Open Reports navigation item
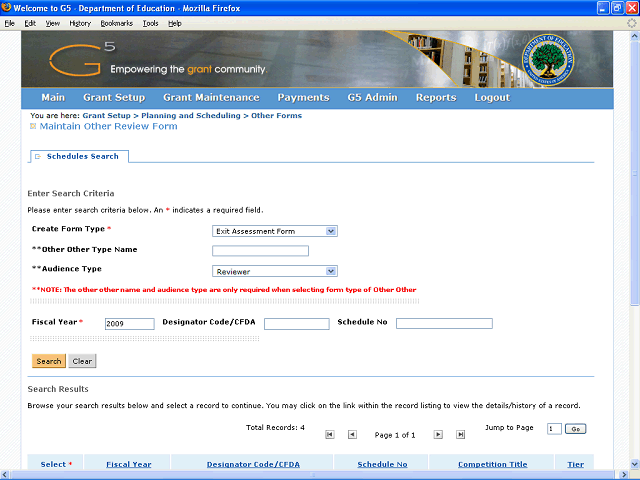The width and height of the screenshot is (640, 480). (436, 98)
